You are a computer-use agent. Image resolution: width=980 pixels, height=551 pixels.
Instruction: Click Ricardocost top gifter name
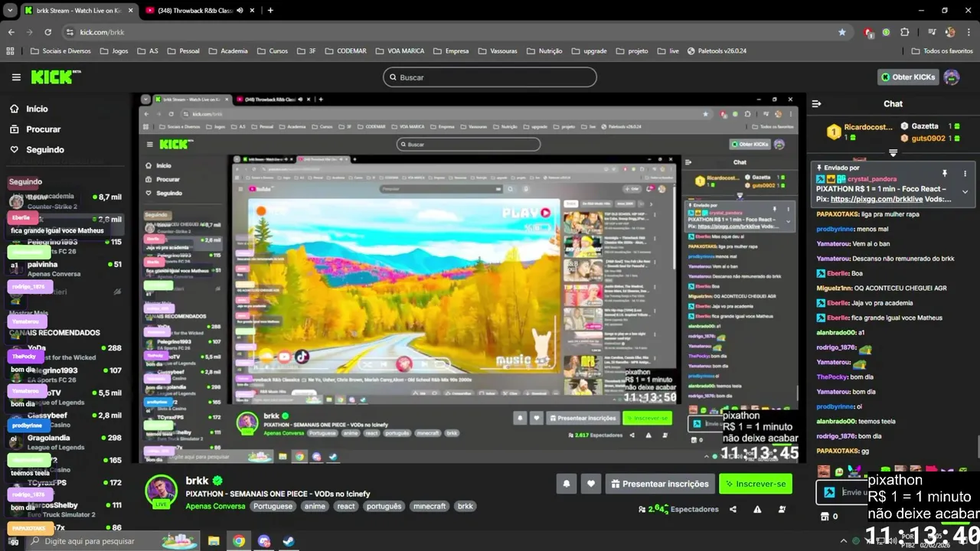pos(868,127)
